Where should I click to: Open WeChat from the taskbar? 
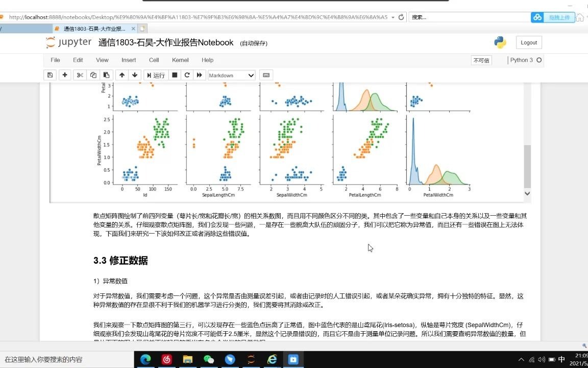tap(208, 359)
